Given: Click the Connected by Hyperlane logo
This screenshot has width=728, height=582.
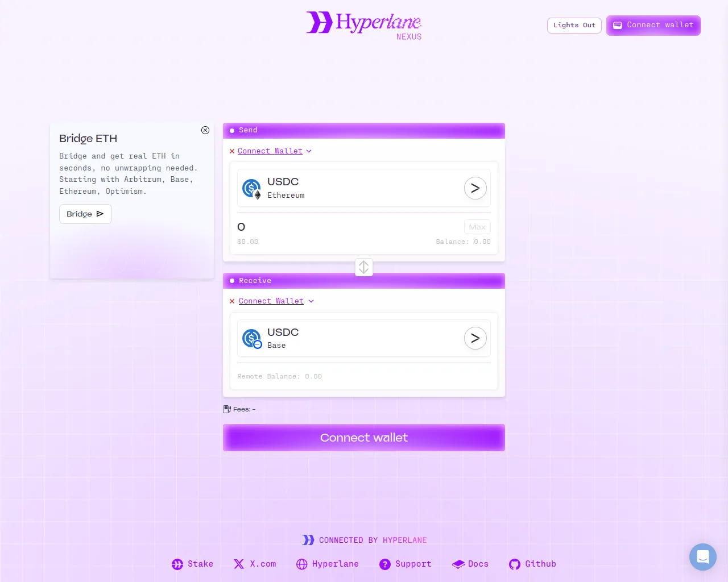Looking at the screenshot, I should pyautogui.click(x=308, y=540).
